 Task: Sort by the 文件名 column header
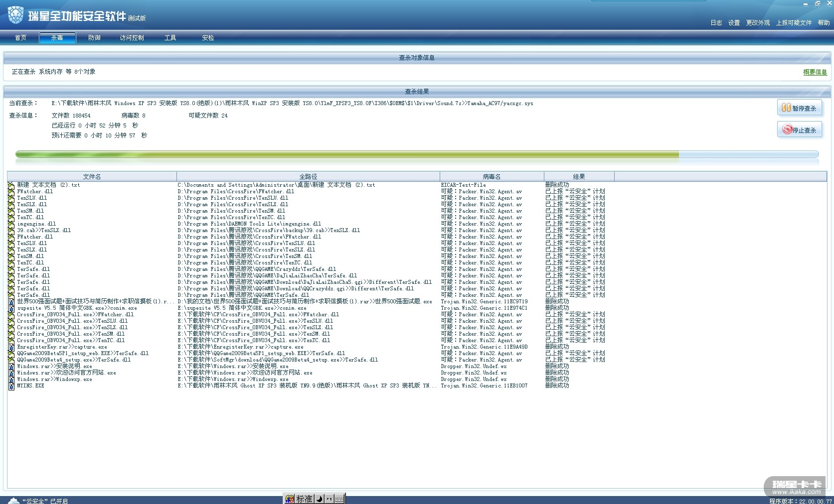click(x=92, y=176)
